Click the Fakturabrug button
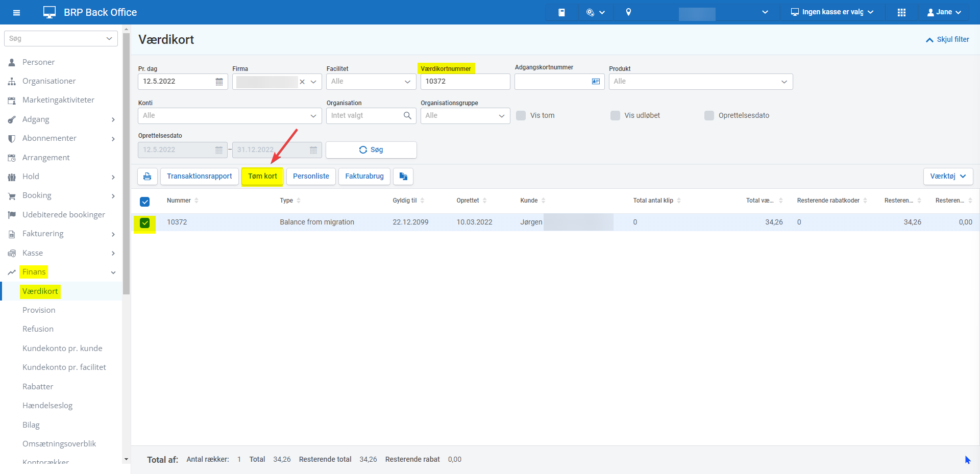This screenshot has height=474, width=980. (x=364, y=177)
